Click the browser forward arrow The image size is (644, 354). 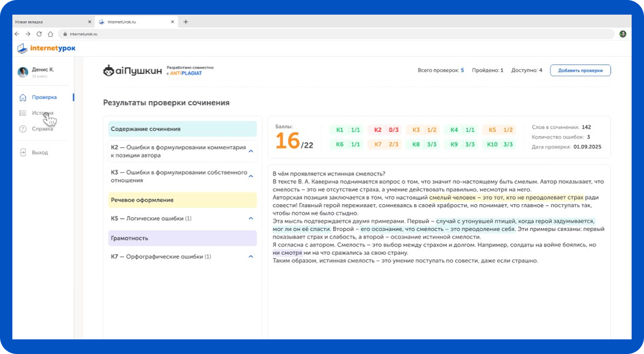click(x=28, y=34)
